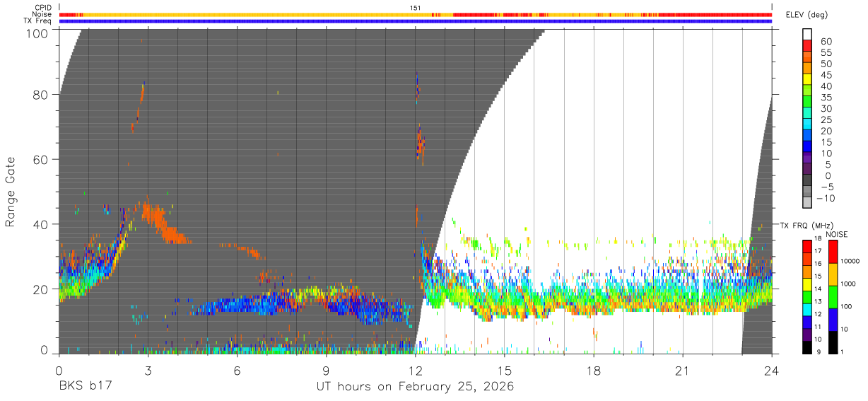Click the 21 hour mark on the UT axis
This screenshot has width=868, height=401.
683,370
